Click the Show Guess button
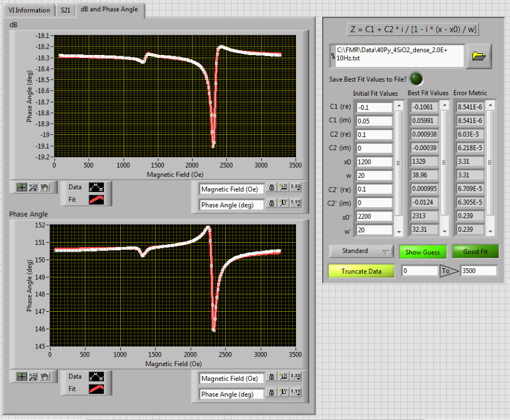 pyautogui.click(x=423, y=252)
